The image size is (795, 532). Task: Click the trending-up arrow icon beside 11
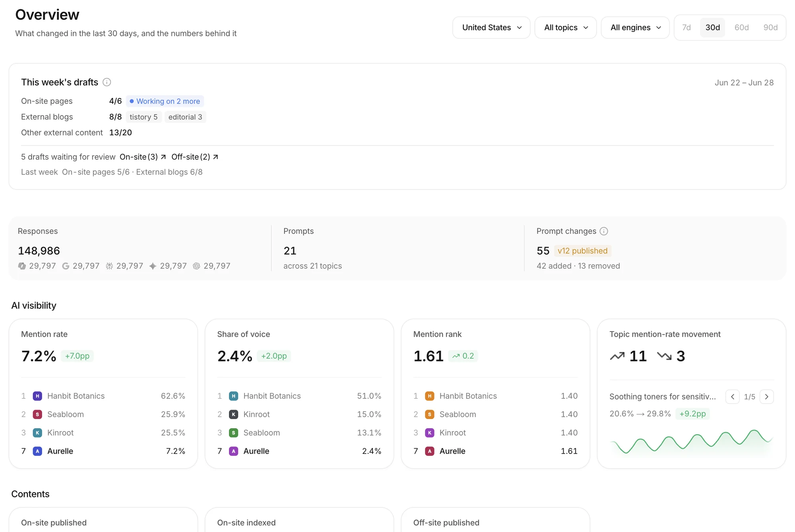coord(617,356)
